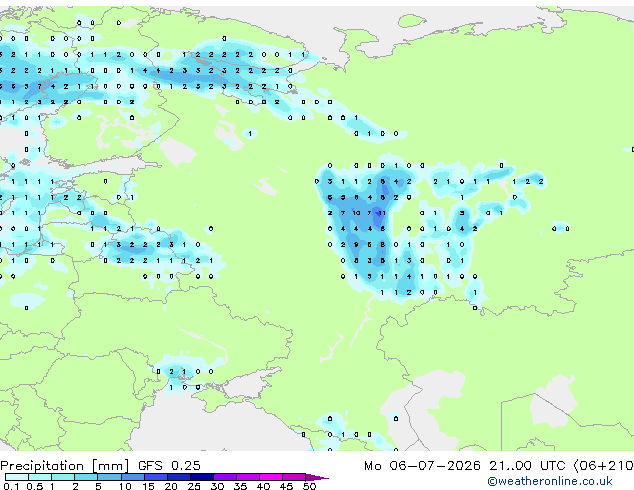634x490 pixels.
Task: Click the '11' precipitation value on the map
Action: coord(383,213)
